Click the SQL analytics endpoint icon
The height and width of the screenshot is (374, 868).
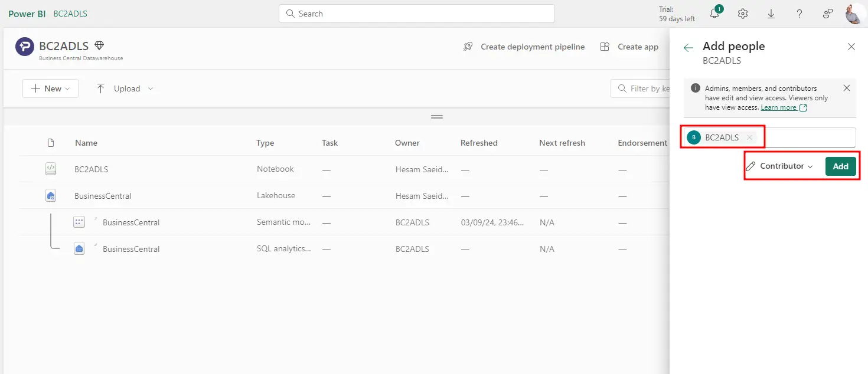coord(79,249)
